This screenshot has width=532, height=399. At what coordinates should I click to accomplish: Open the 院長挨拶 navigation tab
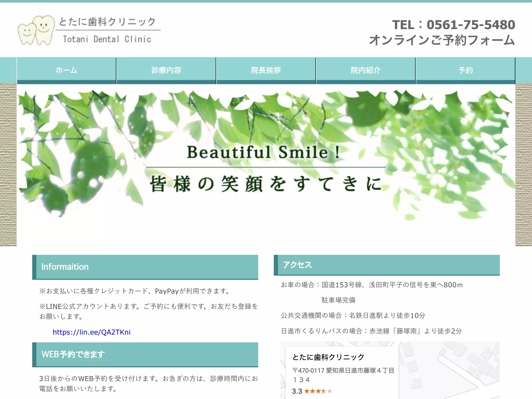coord(266,71)
